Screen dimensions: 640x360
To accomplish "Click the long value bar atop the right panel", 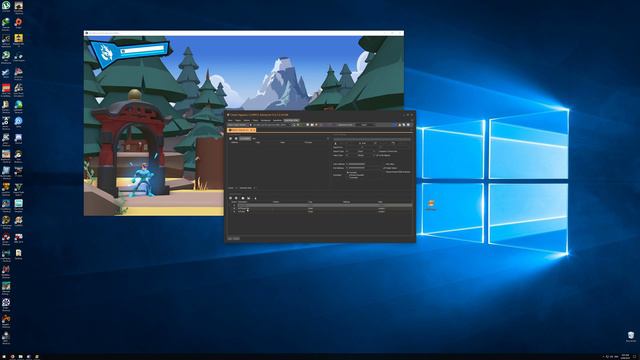I will pyautogui.click(x=372, y=139).
